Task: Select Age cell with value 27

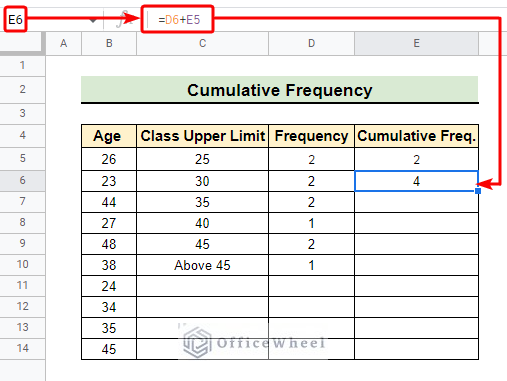Action: click(x=109, y=223)
